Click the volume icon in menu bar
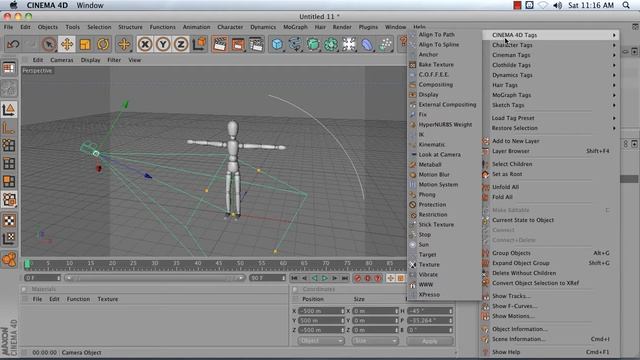Viewport: 640px width, 360px height. 557,5
